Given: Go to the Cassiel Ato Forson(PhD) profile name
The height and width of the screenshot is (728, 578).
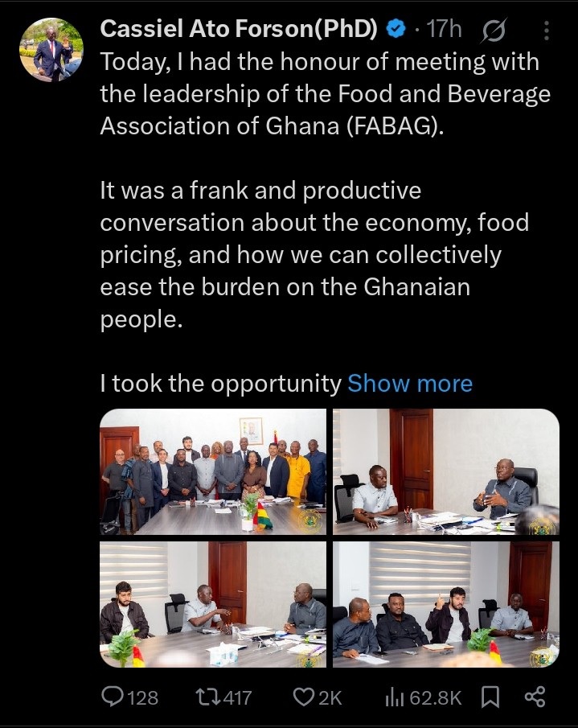Looking at the screenshot, I should click(x=239, y=30).
